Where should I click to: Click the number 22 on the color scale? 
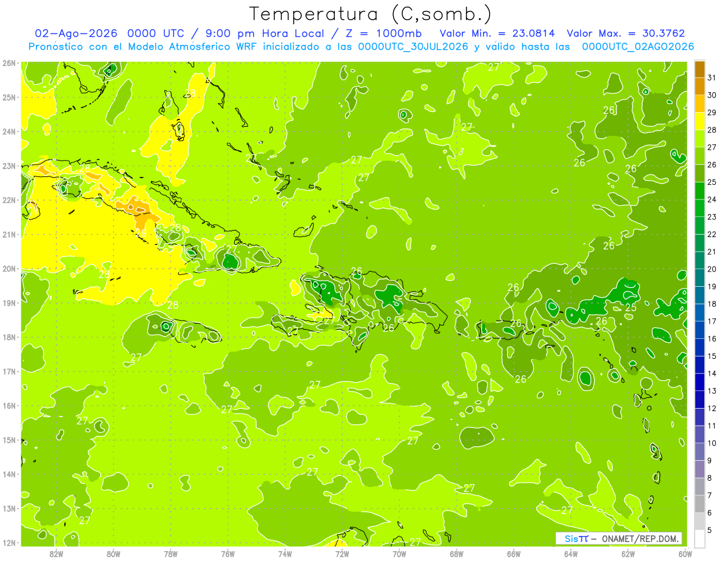712,234
